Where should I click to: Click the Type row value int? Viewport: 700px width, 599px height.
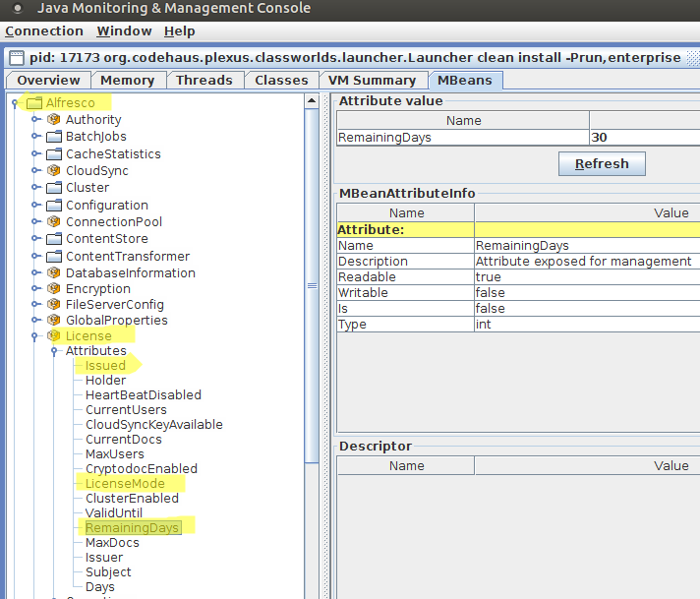(587, 324)
